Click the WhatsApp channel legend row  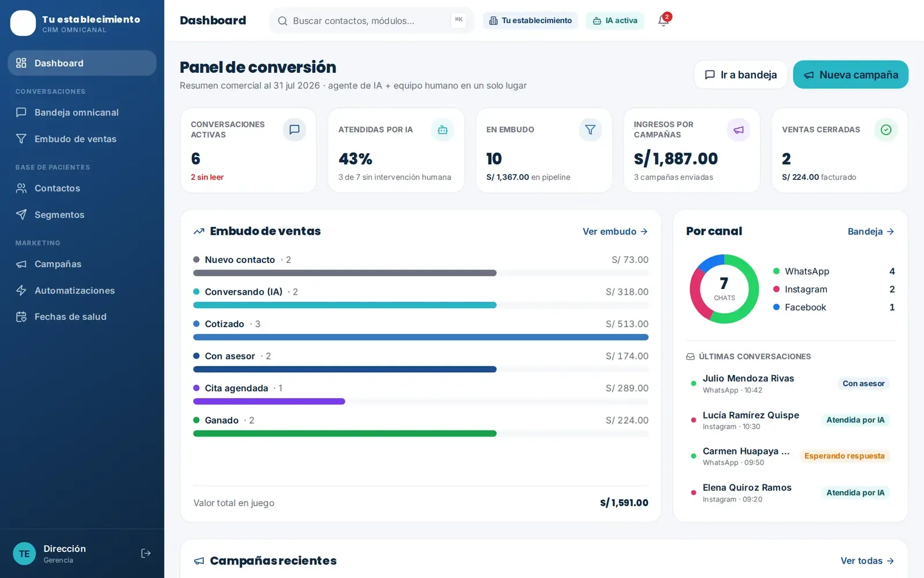(x=834, y=271)
